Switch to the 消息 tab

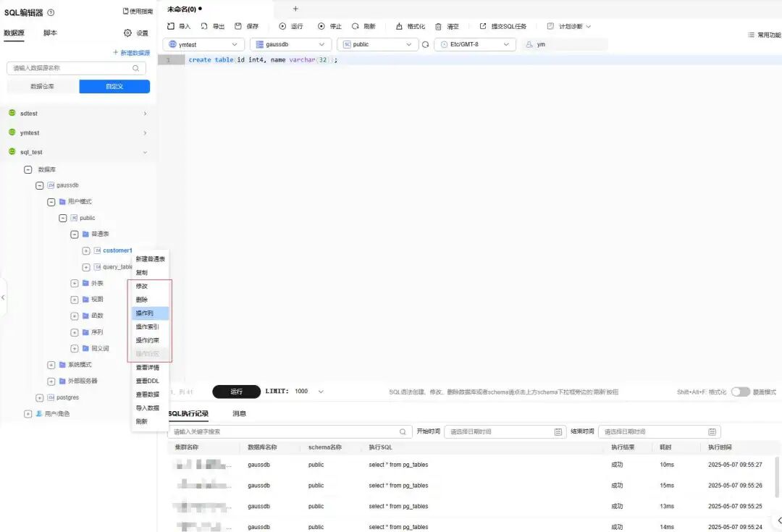click(240, 413)
